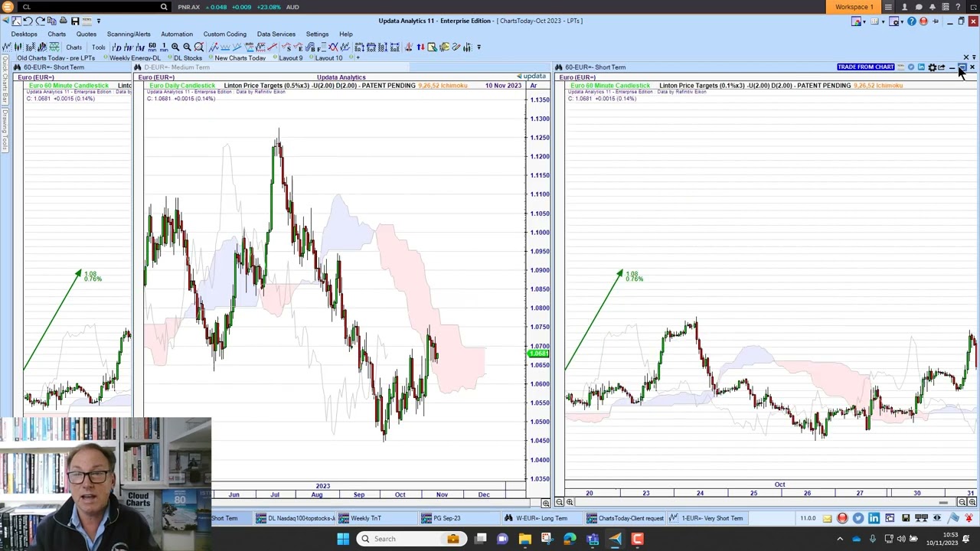Select the Zoom Out magnifier tool
The height and width of the screenshot is (551, 980).
tap(187, 47)
